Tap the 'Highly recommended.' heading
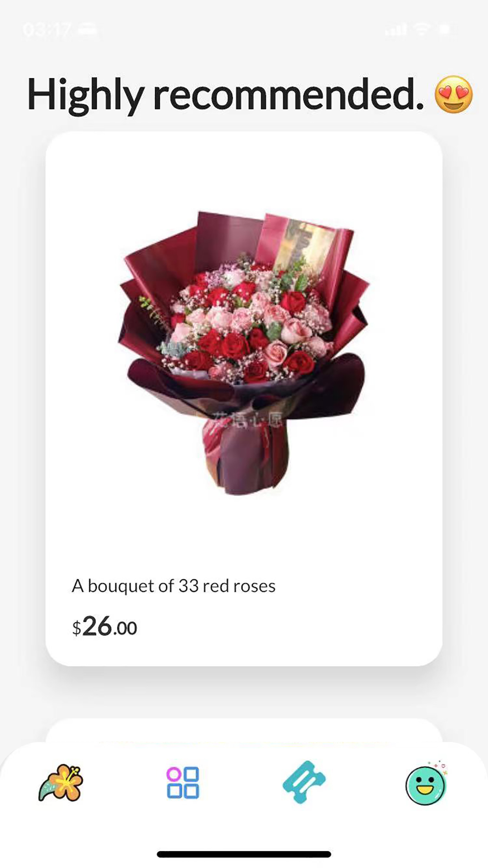488x868 pixels. (x=226, y=96)
